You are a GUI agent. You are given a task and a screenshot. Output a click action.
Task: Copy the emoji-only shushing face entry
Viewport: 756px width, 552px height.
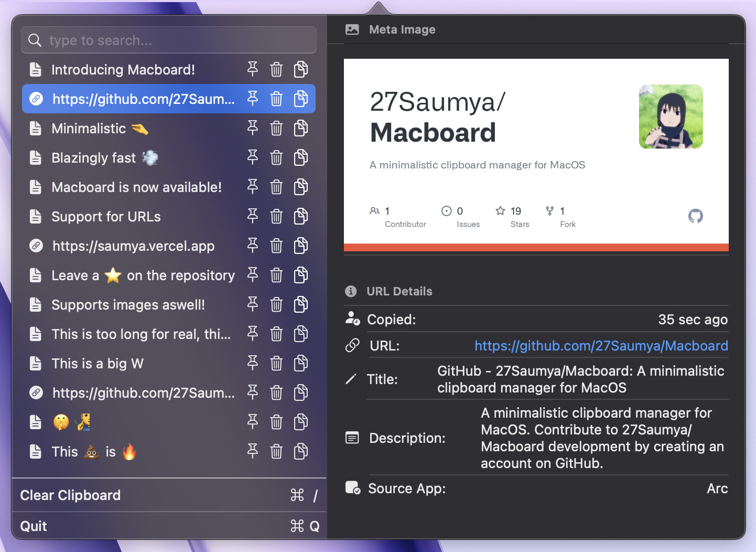click(x=301, y=422)
